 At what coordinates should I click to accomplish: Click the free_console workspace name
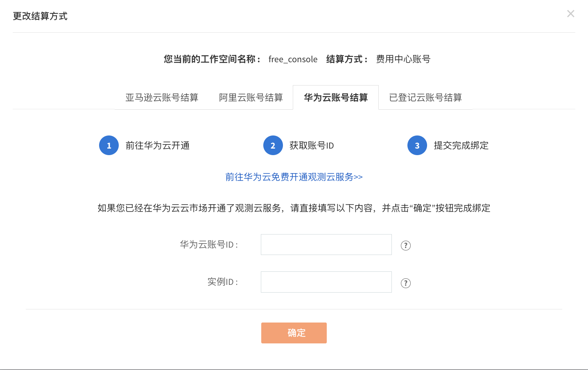[x=293, y=59]
